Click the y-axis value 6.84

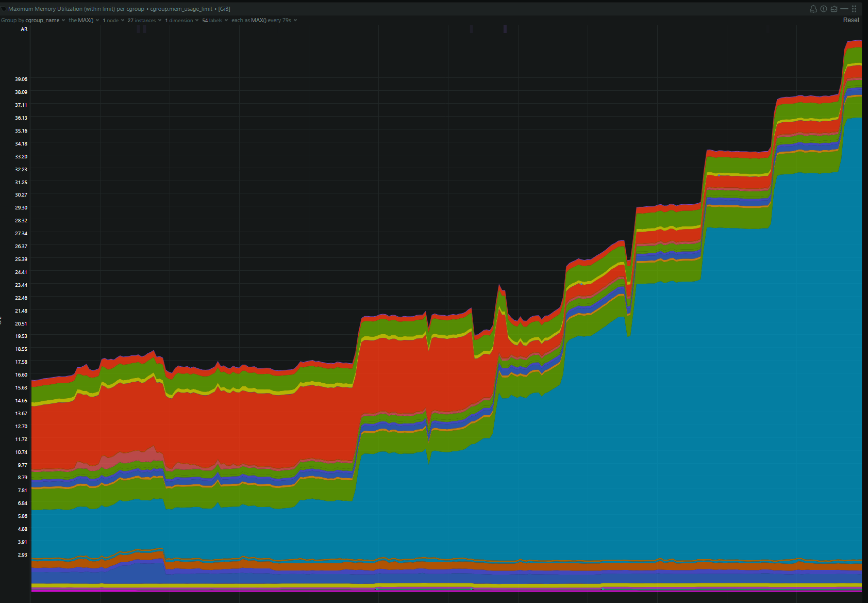[x=23, y=503]
